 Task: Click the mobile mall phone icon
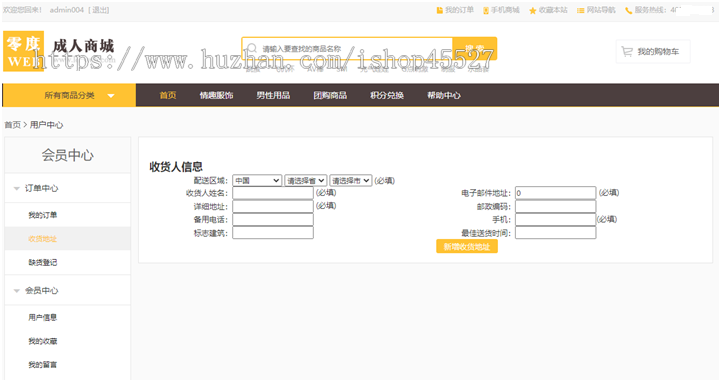(486, 10)
